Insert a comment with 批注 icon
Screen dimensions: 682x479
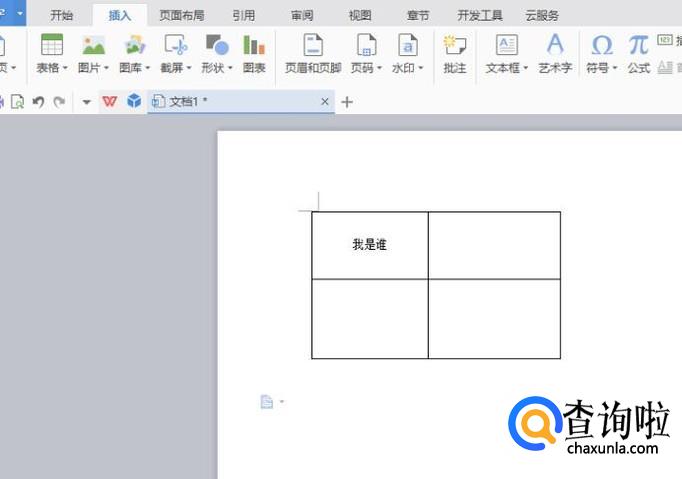[x=455, y=44]
